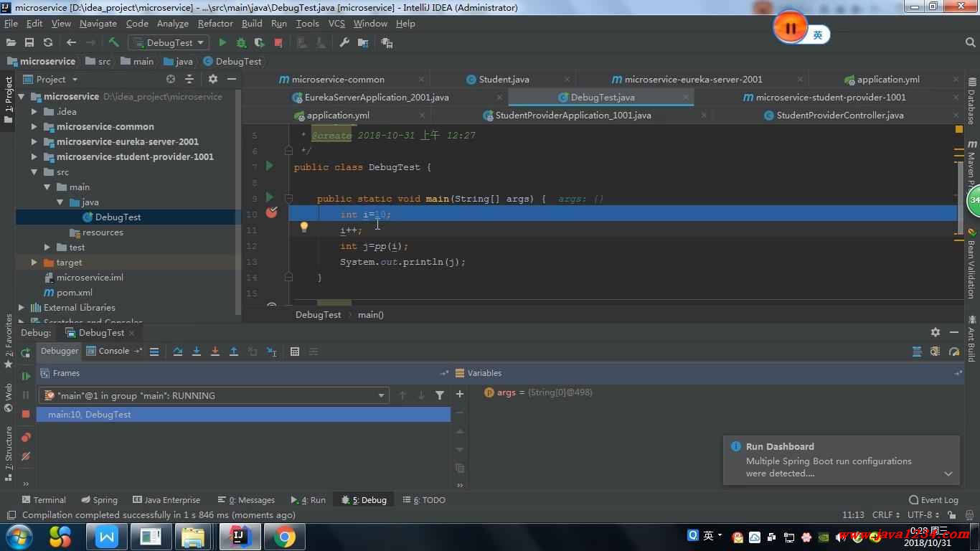Build project with the hammer icon
This screenshot has height=551, width=980.
tap(114, 43)
